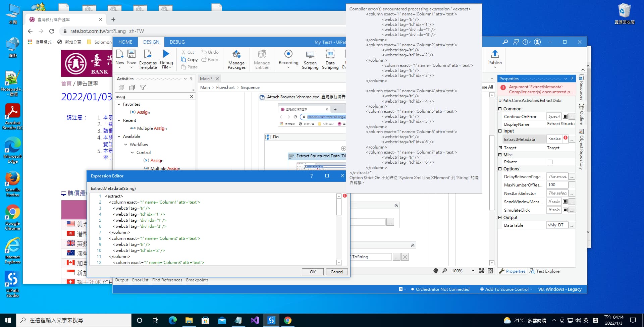Open the Recording dropdown in the ribbon
The height and width of the screenshot is (327, 644).
point(288,67)
